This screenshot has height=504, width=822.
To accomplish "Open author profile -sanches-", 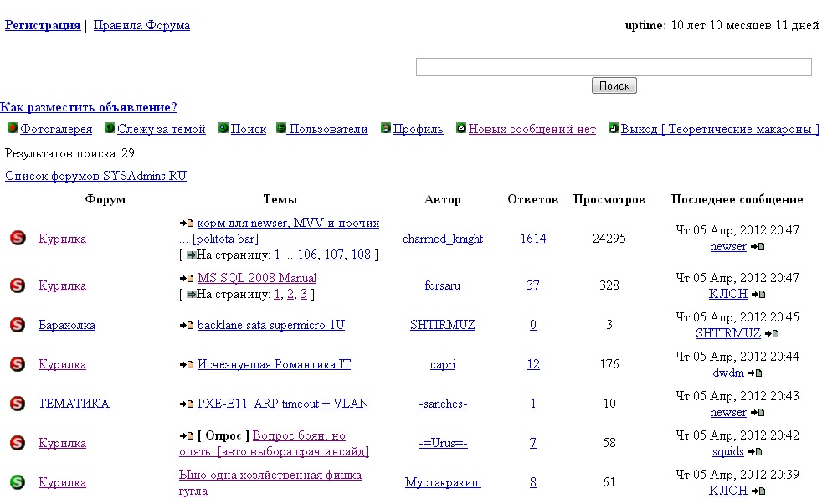I will 443,404.
